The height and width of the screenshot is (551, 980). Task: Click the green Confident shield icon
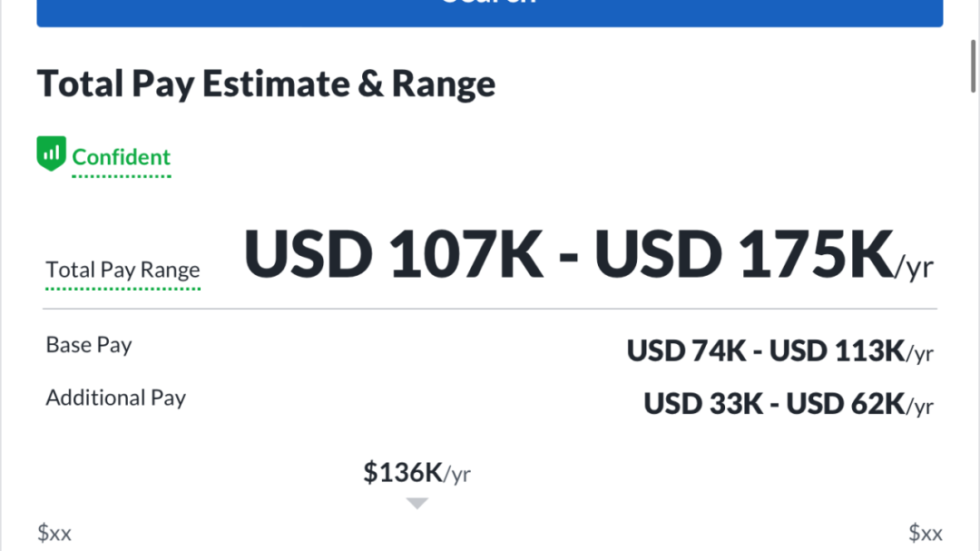(x=51, y=153)
